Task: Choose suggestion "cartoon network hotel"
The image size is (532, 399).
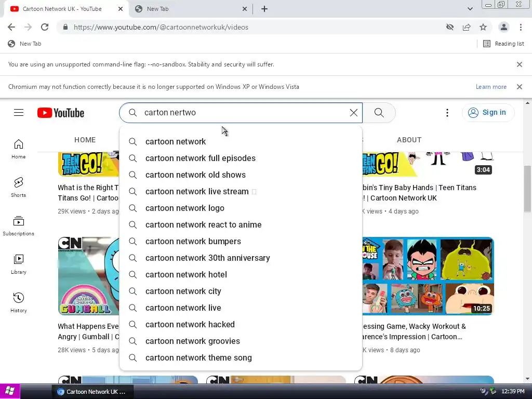Action: pyautogui.click(x=241, y=274)
